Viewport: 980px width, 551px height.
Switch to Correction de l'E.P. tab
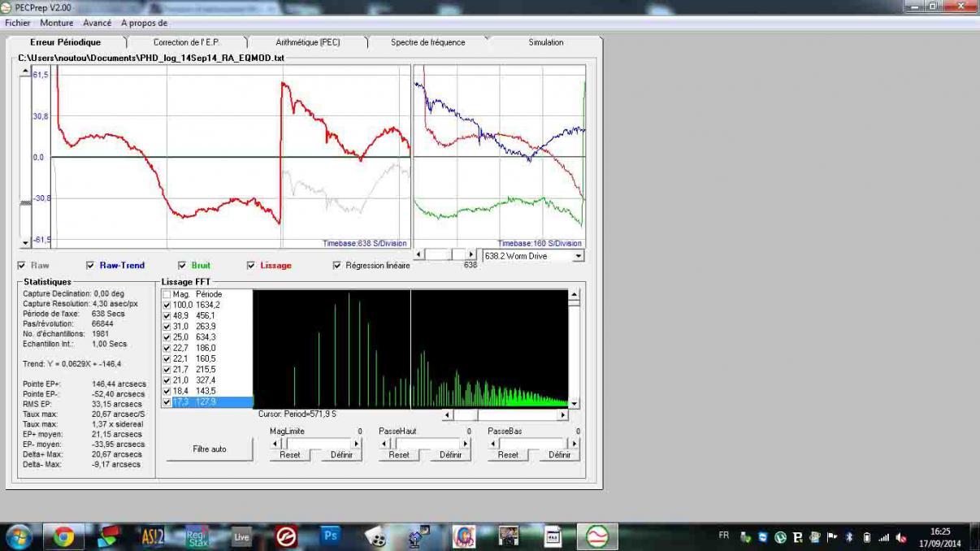186,42
